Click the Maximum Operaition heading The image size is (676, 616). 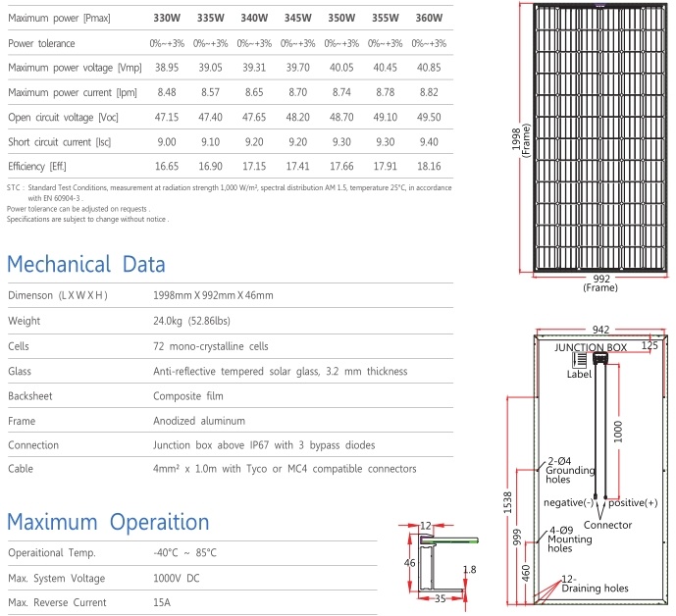(108, 522)
